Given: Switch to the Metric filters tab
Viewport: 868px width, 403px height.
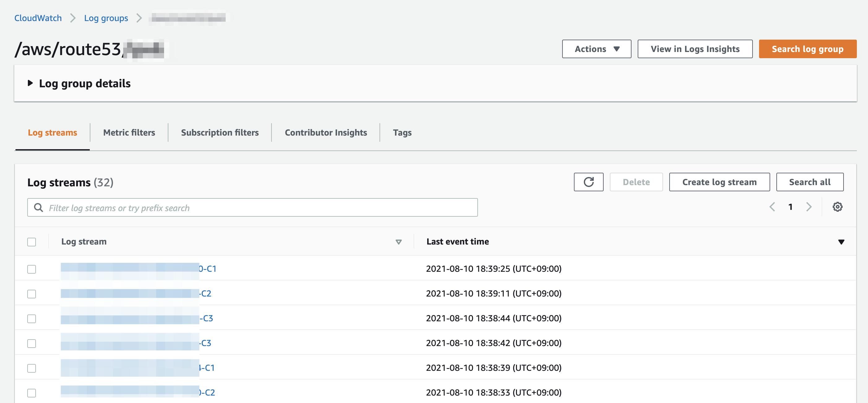Looking at the screenshot, I should click(129, 132).
